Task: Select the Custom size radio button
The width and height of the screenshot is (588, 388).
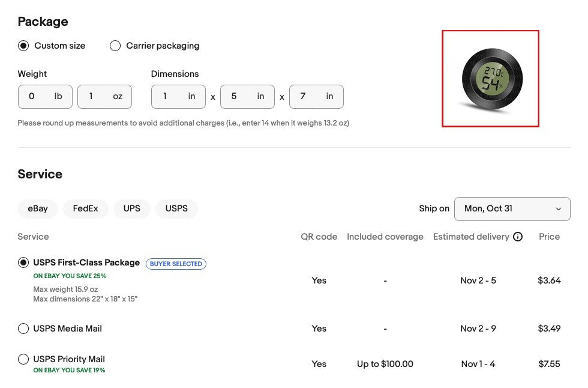Action: [x=23, y=46]
